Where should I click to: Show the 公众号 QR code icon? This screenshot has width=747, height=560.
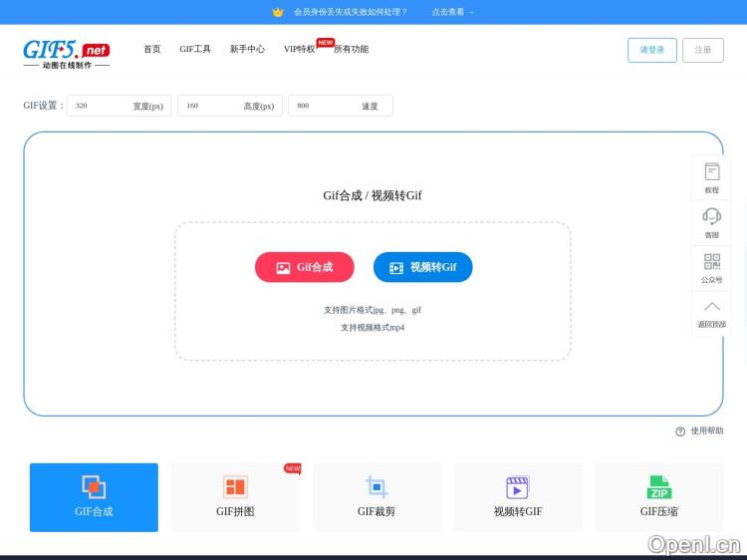click(x=711, y=262)
